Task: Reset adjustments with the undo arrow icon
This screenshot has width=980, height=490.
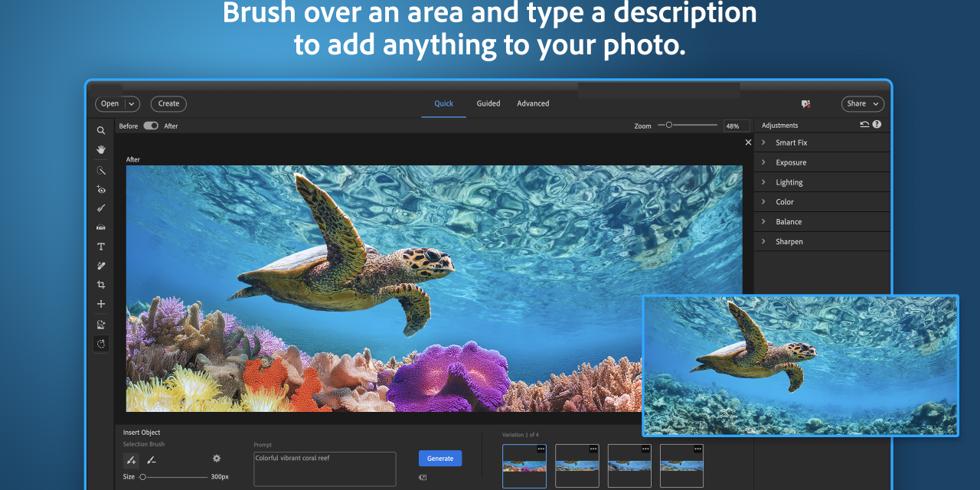Action: coord(864,124)
